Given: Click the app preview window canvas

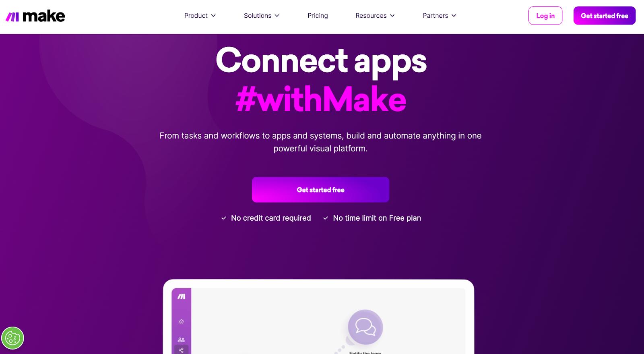Looking at the screenshot, I should (x=328, y=321).
